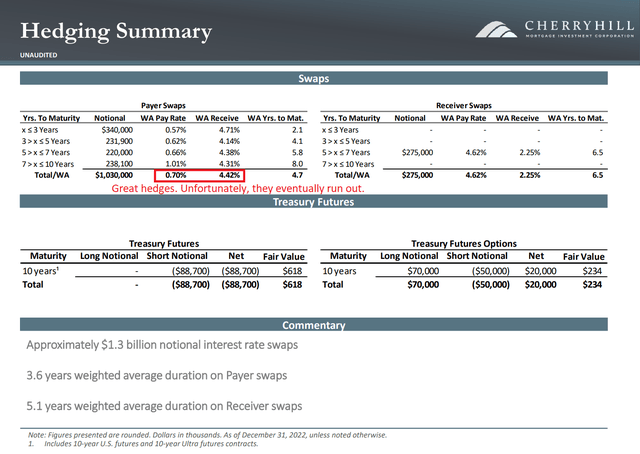Select the '$1.3 billion notional' commentary line

pyautogui.click(x=162, y=345)
